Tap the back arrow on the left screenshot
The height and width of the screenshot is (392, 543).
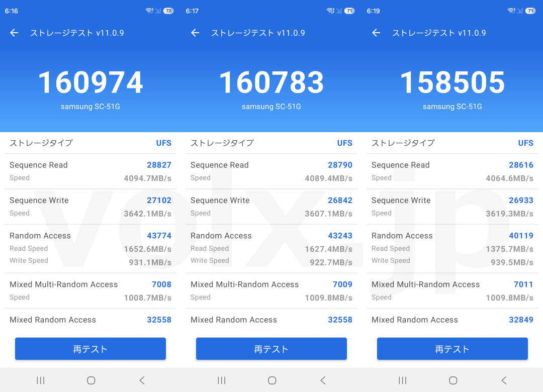[x=14, y=33]
